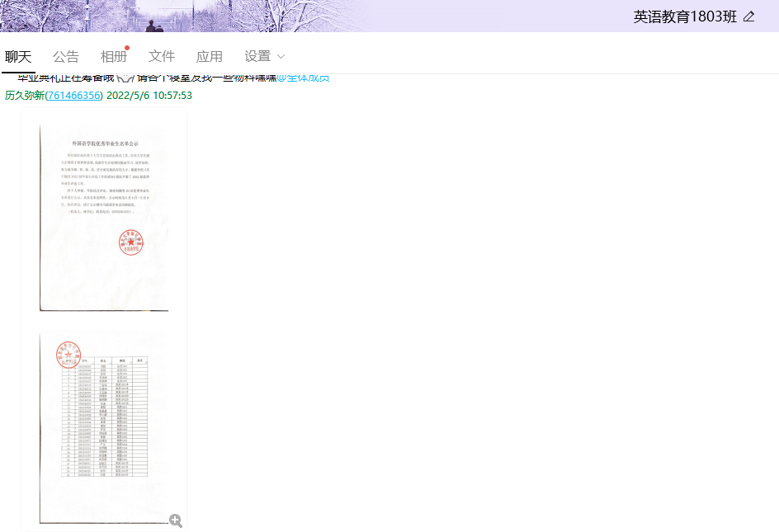Open the 应用 tab
Viewport: 779px width, 532px height.
[210, 56]
